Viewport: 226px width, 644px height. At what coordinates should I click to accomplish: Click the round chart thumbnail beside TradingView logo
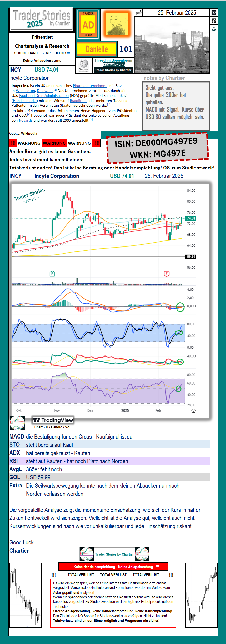click(17, 423)
